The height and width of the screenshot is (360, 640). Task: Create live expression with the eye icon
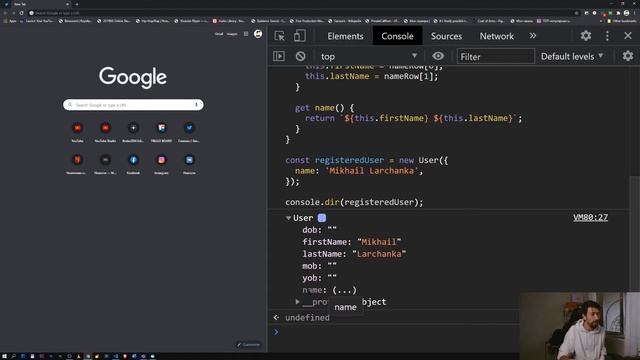tap(438, 56)
